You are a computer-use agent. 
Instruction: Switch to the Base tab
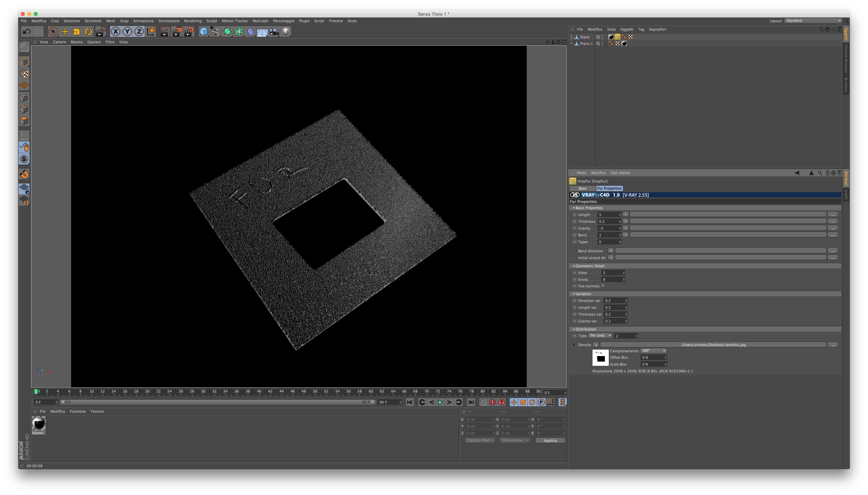click(x=582, y=188)
